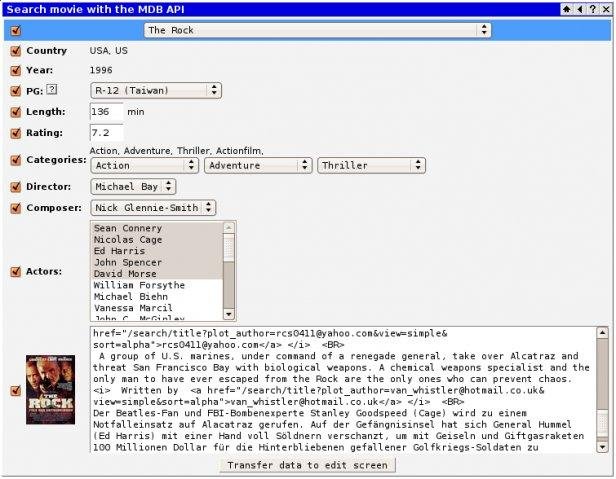Click the Rating input field with 7.2
The width and height of the screenshot is (616, 479).
click(106, 133)
